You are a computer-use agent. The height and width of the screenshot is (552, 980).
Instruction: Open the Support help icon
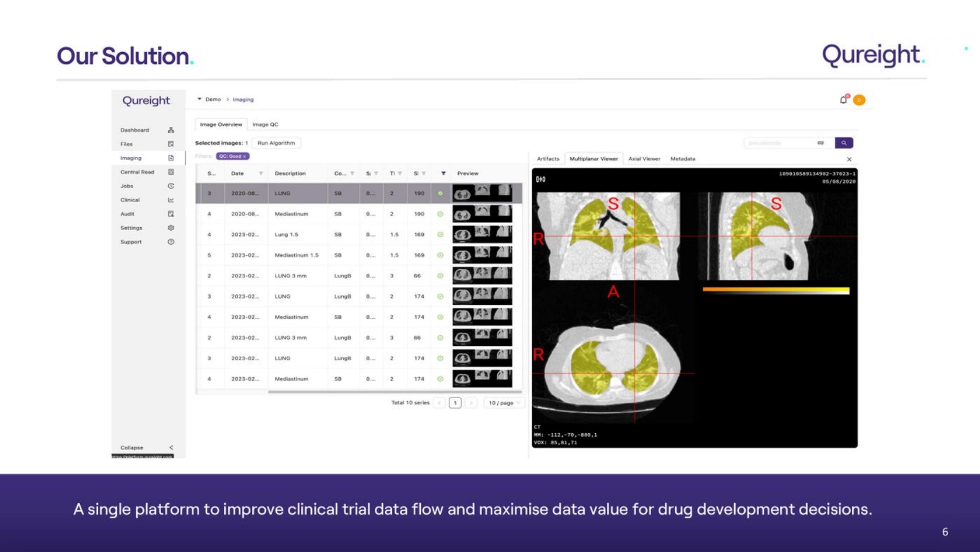pyautogui.click(x=171, y=242)
